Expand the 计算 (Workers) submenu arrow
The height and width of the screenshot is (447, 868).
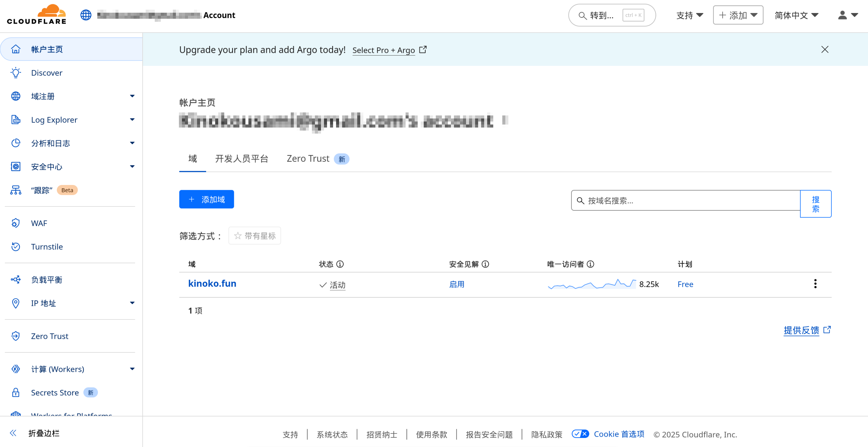132,369
